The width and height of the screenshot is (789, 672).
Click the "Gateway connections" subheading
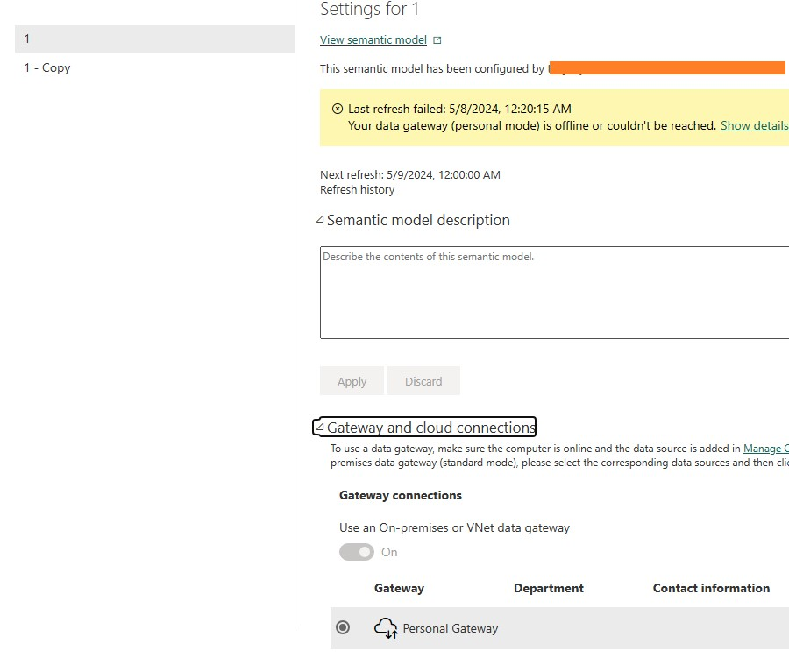coord(401,495)
